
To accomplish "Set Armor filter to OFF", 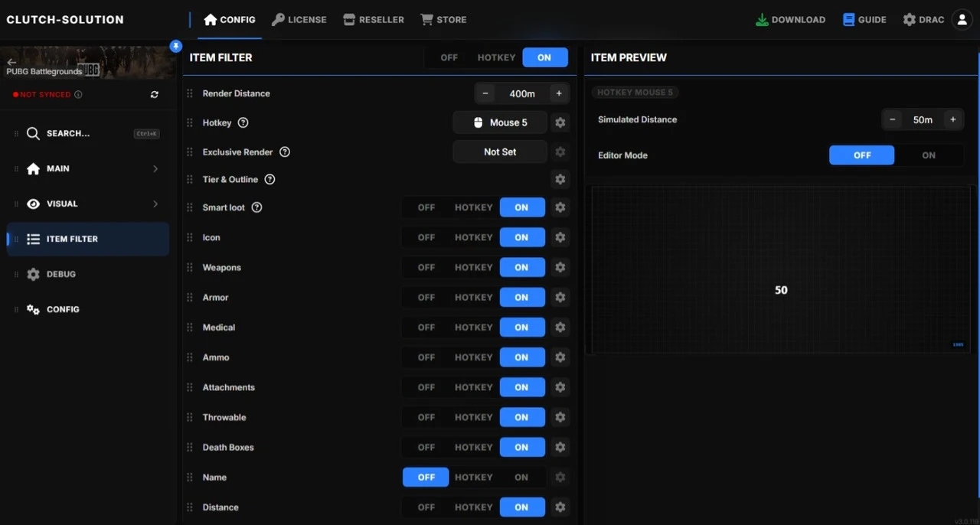I will tap(426, 298).
